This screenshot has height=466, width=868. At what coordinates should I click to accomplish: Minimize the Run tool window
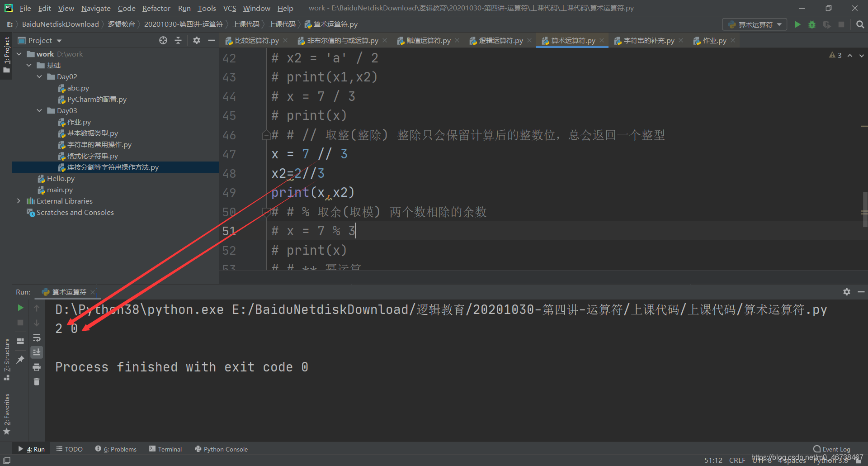pos(861,292)
